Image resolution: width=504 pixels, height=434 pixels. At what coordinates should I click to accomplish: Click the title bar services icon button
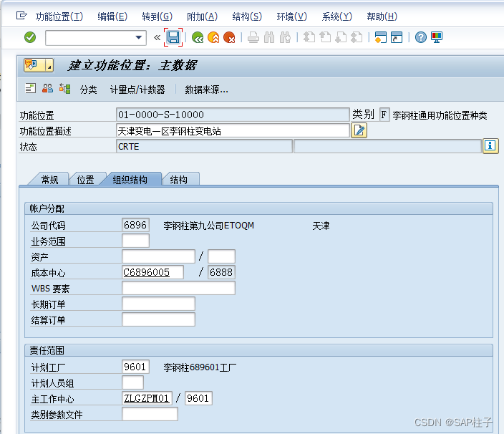point(34,65)
